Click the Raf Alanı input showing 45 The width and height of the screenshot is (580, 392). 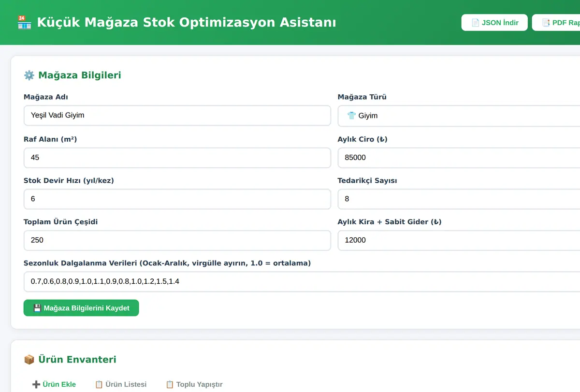click(177, 158)
